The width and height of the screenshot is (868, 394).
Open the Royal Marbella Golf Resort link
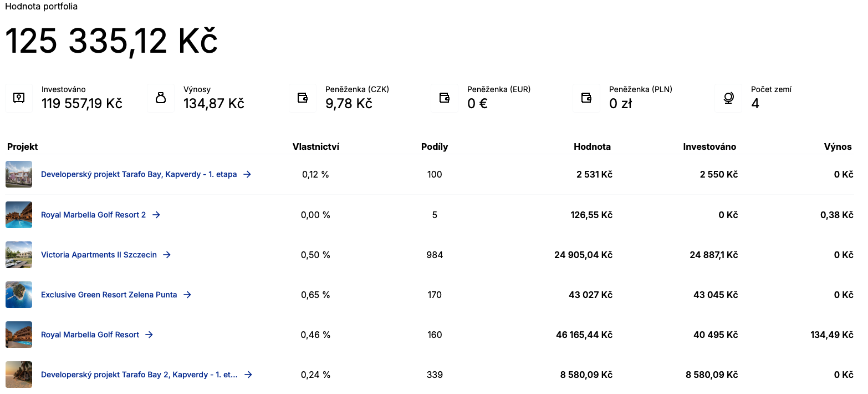pos(90,335)
